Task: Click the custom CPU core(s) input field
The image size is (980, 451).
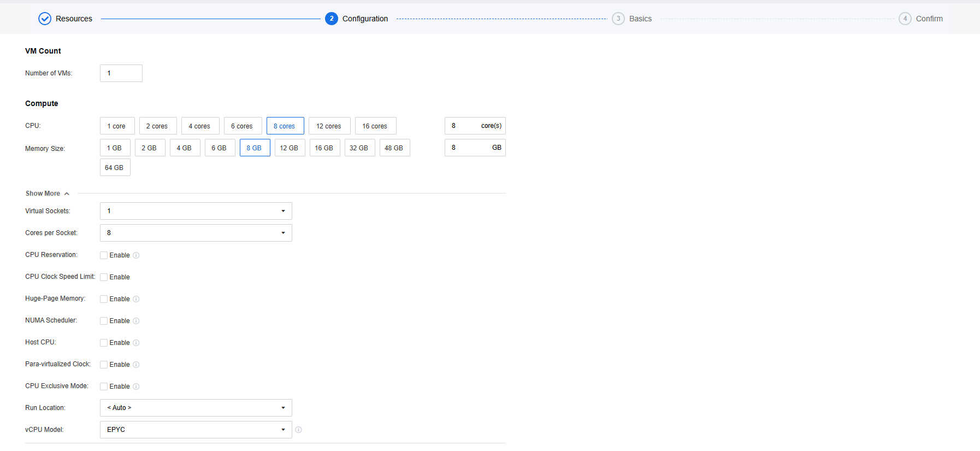Action: (475, 126)
